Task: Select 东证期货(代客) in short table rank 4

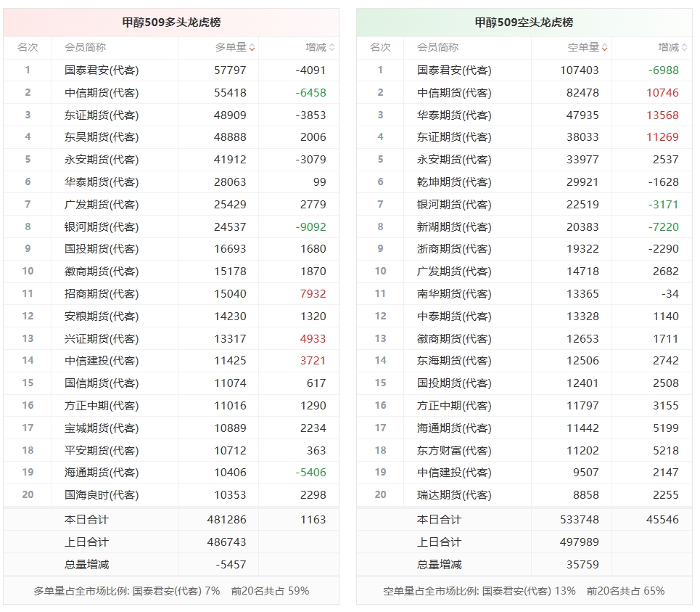Action: tap(455, 137)
